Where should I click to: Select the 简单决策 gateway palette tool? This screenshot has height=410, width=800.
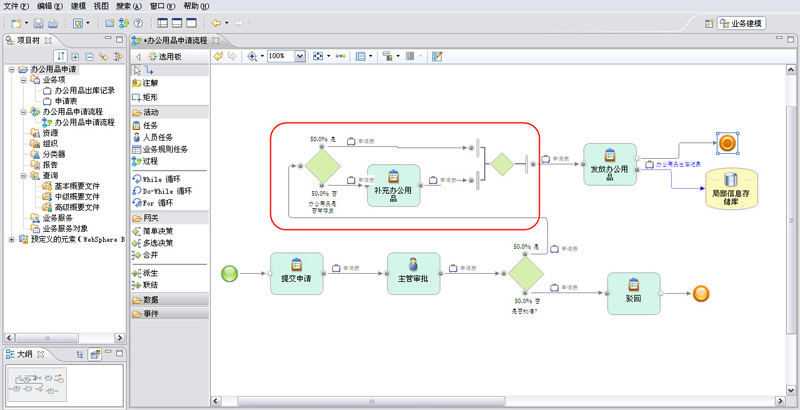point(157,230)
